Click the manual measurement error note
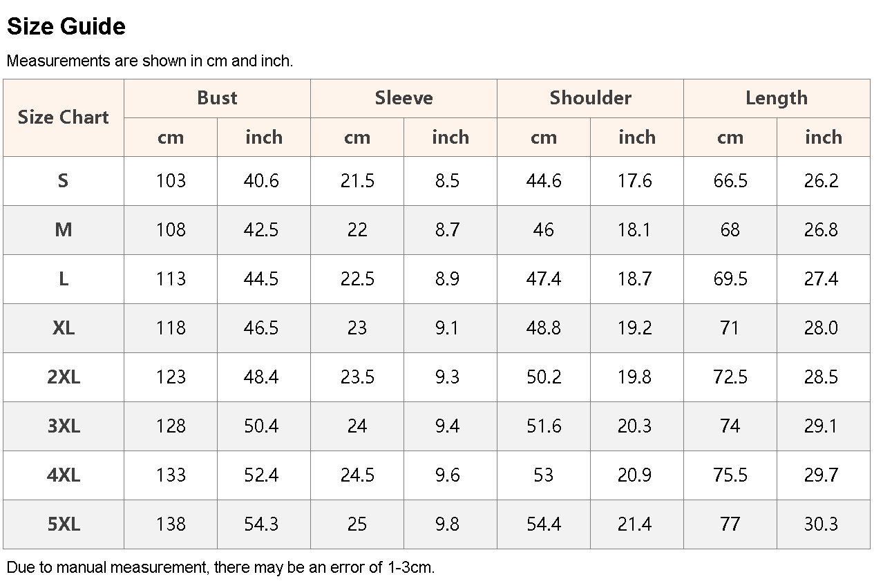Screen dimensions: 892x588 pos(220,568)
